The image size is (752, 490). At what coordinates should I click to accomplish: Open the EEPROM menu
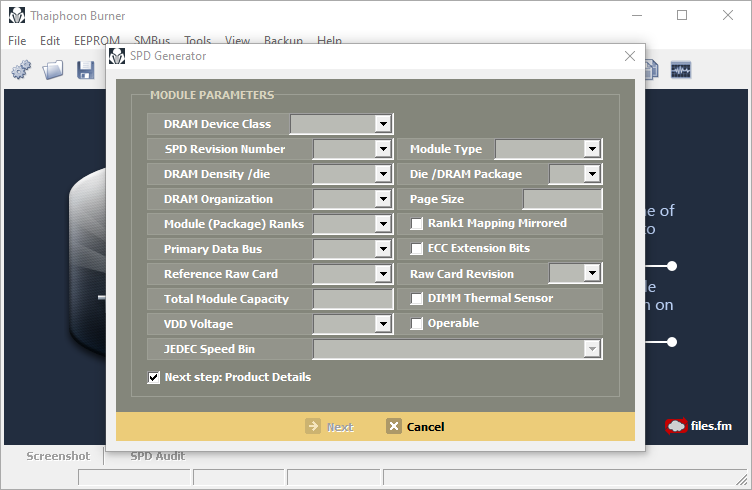coord(96,41)
